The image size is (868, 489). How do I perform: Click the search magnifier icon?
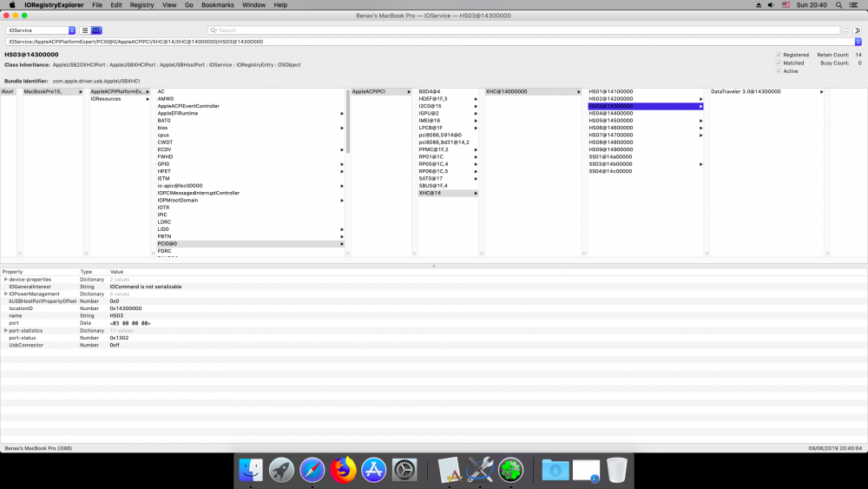point(214,30)
